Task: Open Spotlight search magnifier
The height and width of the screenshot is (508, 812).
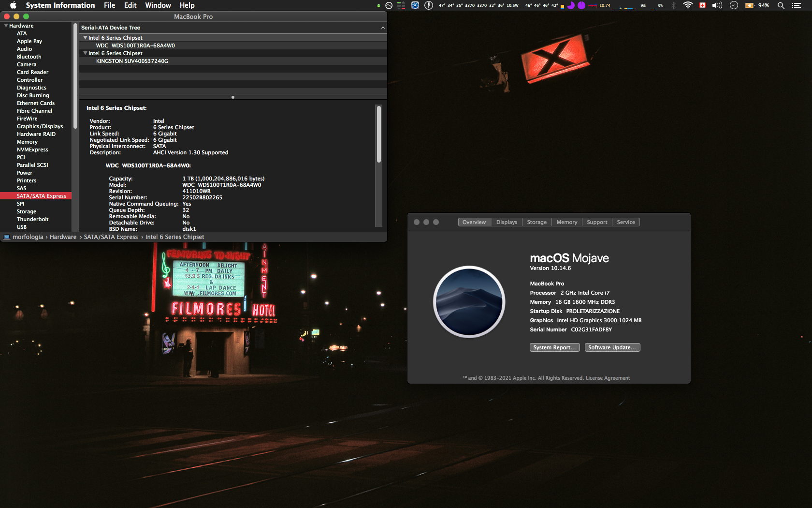Action: click(781, 5)
